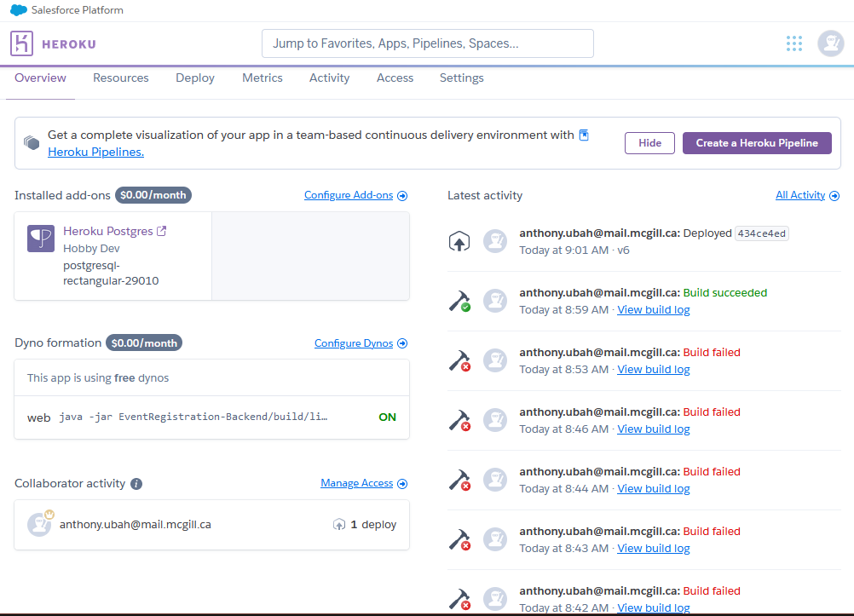Click the build succeeded hammer icon
This screenshot has width=854, height=616.
(x=459, y=301)
